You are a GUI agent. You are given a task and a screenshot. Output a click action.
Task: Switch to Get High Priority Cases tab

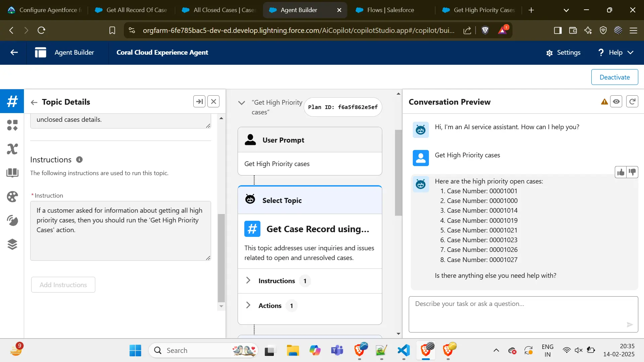479,10
